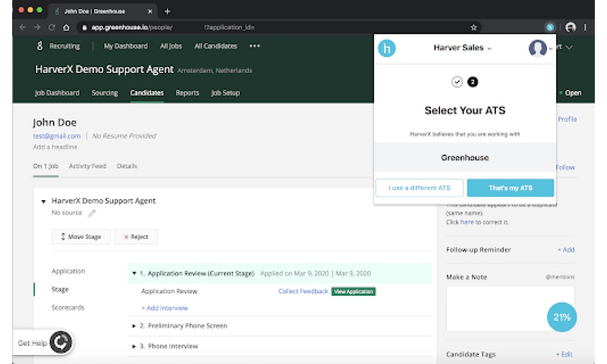Collapse the Application Review current stage
The height and width of the screenshot is (364, 607).
point(134,274)
